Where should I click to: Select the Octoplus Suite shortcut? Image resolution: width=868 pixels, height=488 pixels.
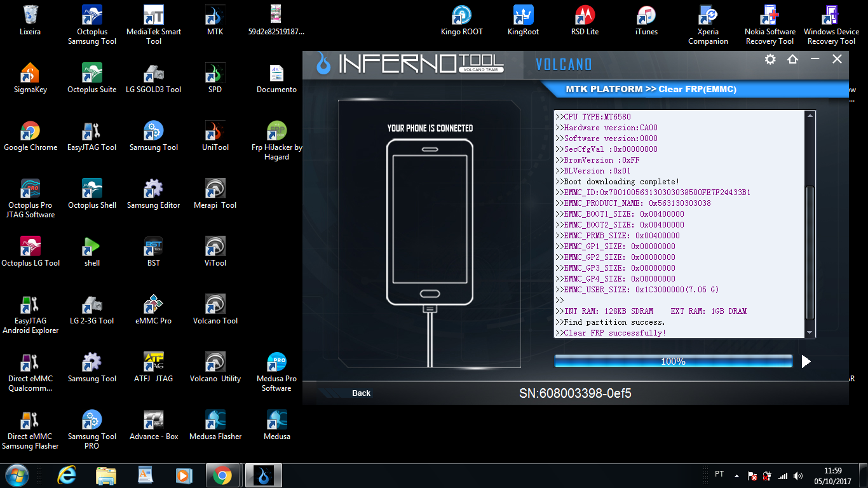point(92,78)
